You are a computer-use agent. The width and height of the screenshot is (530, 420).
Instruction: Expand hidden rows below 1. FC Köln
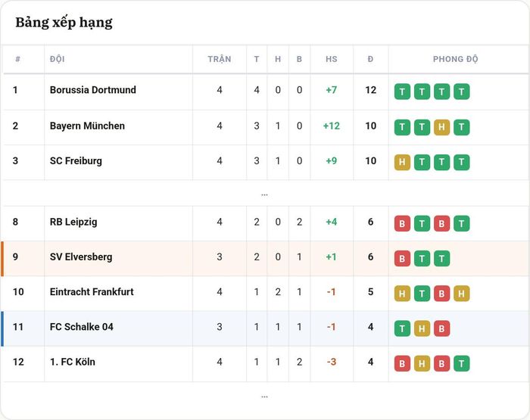click(x=265, y=397)
